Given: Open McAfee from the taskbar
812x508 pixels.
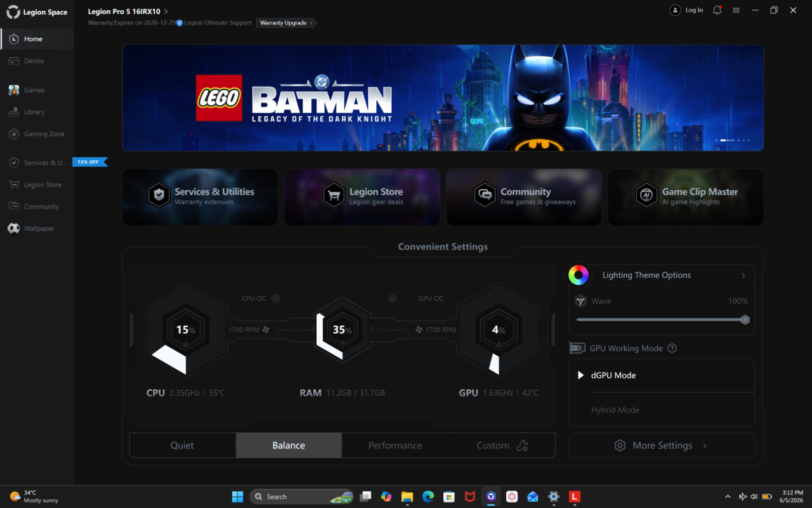Looking at the screenshot, I should 470,496.
